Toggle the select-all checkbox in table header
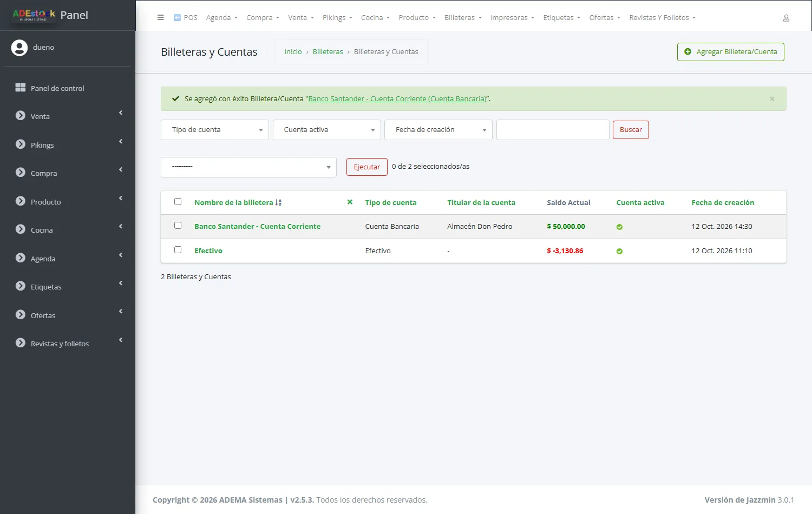This screenshot has width=812, height=514. 178,202
